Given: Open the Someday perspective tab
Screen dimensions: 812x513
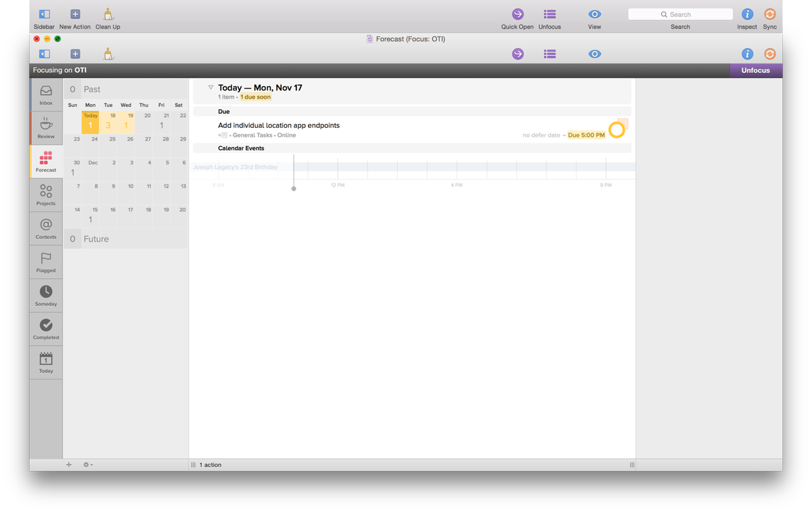Looking at the screenshot, I should (x=46, y=295).
